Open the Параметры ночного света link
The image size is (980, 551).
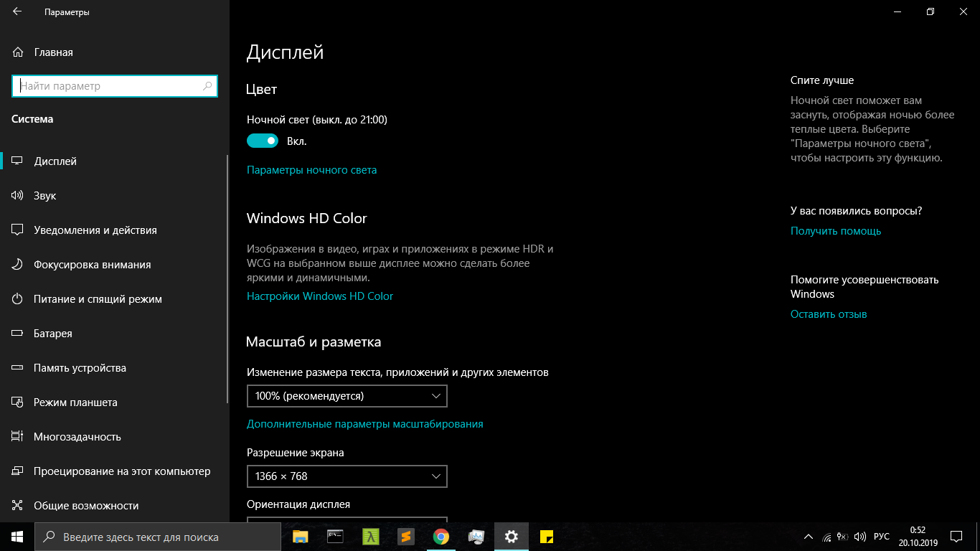coord(311,170)
